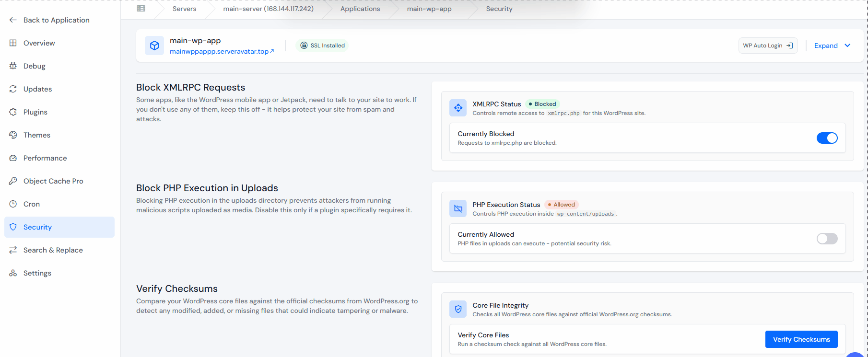Click the back arrow icon beside Back to Application
The image size is (868, 357).
13,20
